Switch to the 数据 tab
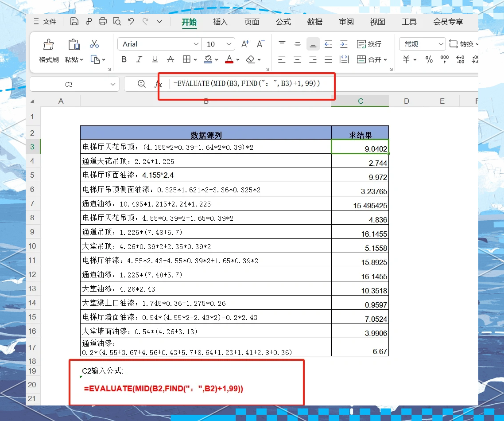 pos(315,22)
